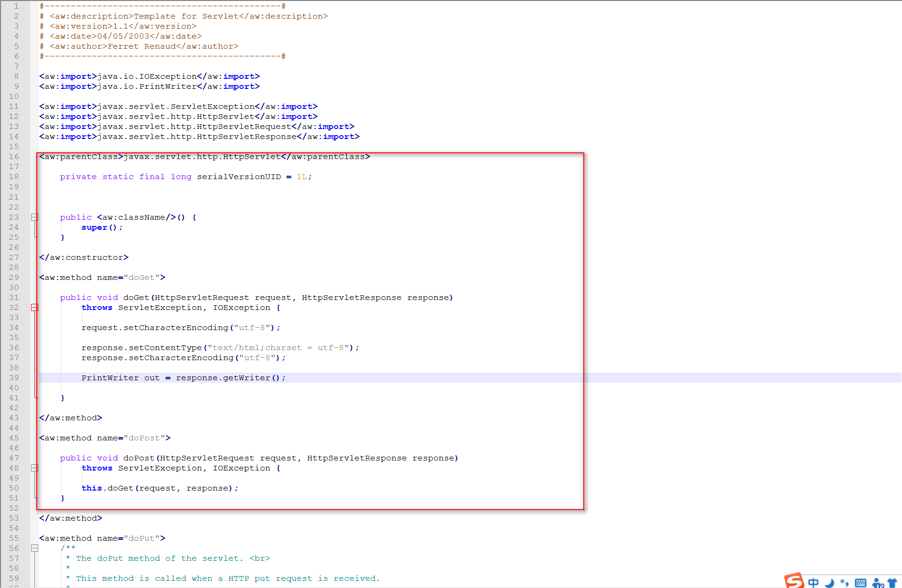Viewport: 902px width, 588px height.
Task: Click the '</aw:constructor>' closing tag
Action: click(84, 257)
